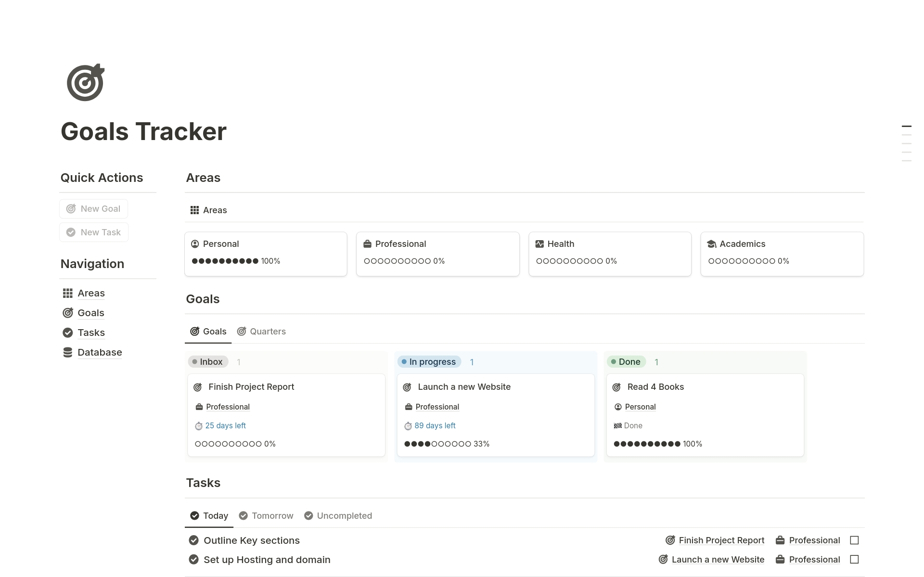Select the Areas grid icon in Navigation
The width and height of the screenshot is (924, 577).
67,293
